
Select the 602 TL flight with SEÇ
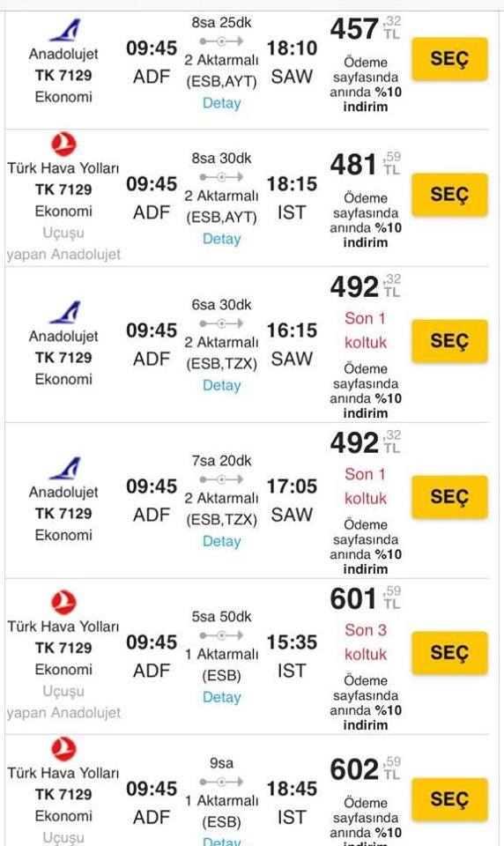(449, 799)
